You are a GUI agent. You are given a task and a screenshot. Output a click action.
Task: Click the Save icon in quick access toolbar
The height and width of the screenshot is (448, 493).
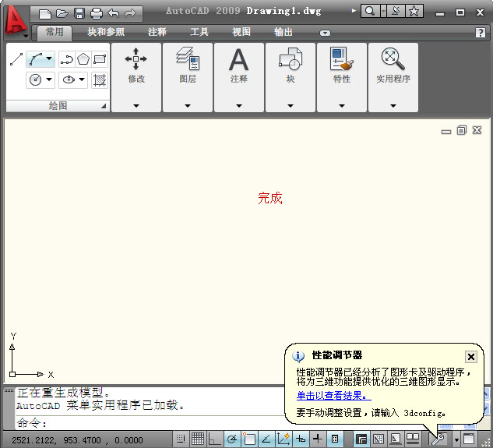pyautogui.click(x=78, y=12)
